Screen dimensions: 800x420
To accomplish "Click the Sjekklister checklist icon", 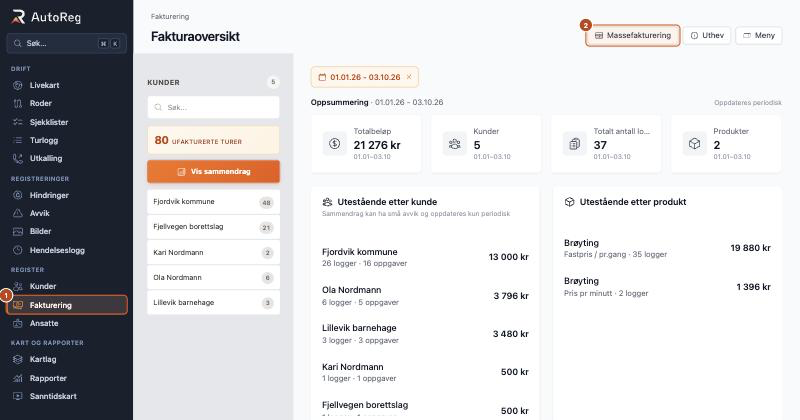I will pyautogui.click(x=18, y=122).
